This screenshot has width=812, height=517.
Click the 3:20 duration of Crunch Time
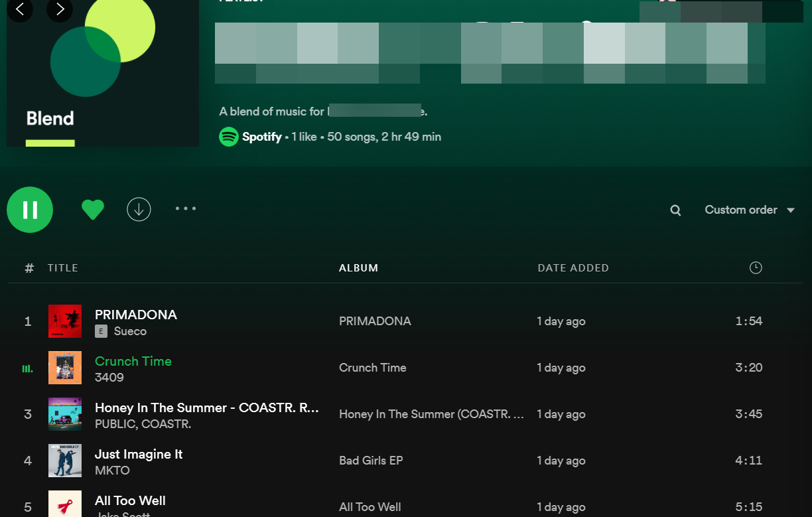tap(749, 368)
